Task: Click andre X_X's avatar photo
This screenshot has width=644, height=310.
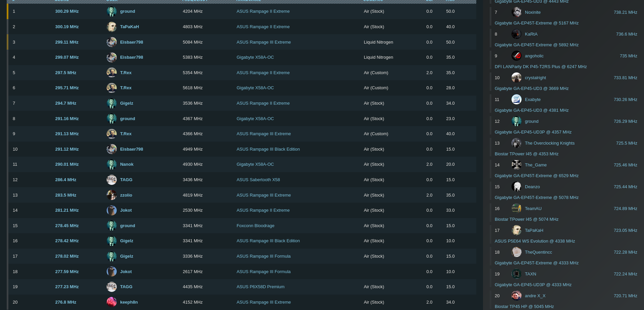Action: (x=516, y=296)
